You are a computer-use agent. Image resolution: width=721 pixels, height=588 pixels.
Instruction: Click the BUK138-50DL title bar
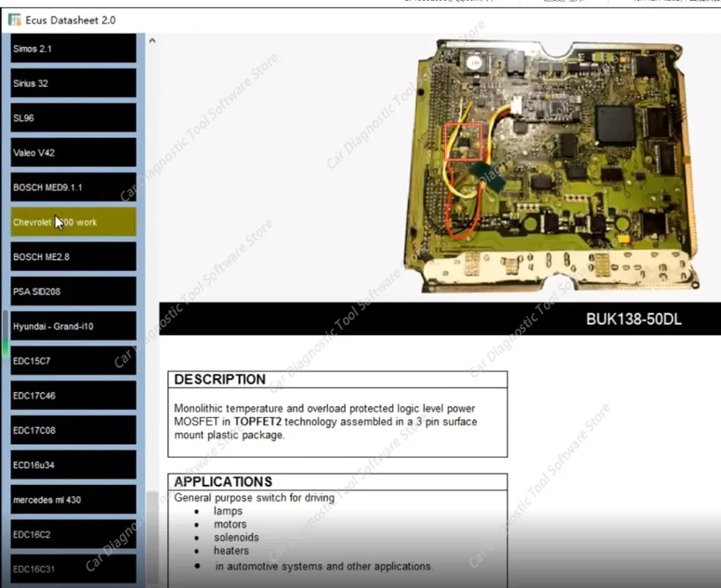pos(440,319)
